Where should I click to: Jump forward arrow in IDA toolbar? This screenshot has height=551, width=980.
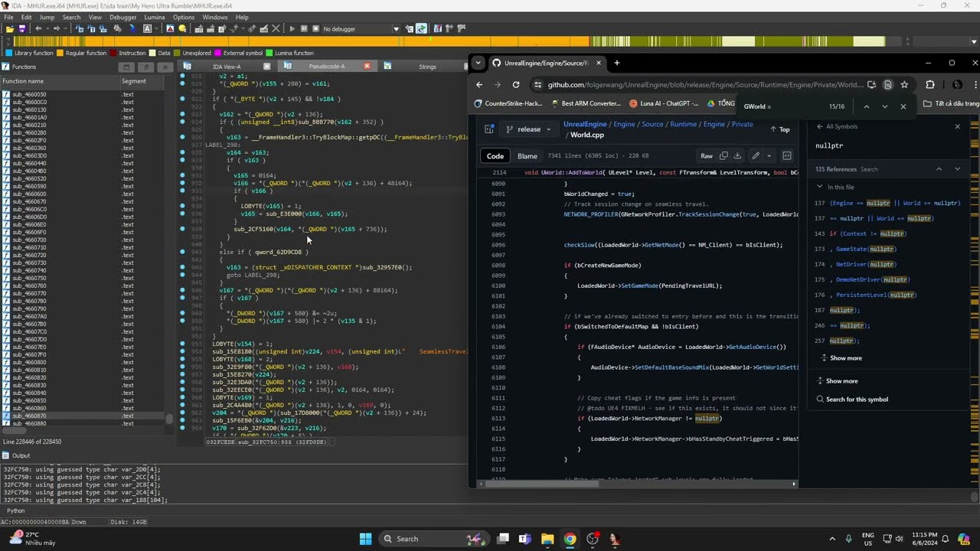tap(57, 28)
